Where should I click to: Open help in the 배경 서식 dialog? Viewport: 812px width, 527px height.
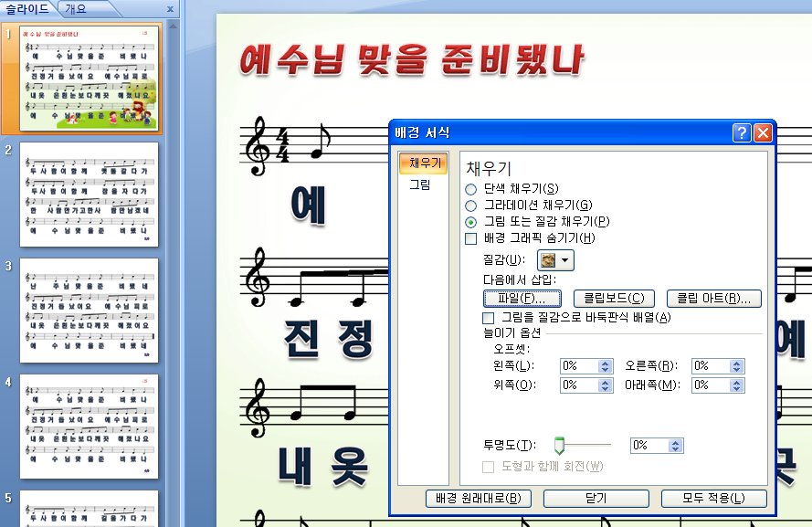742,133
